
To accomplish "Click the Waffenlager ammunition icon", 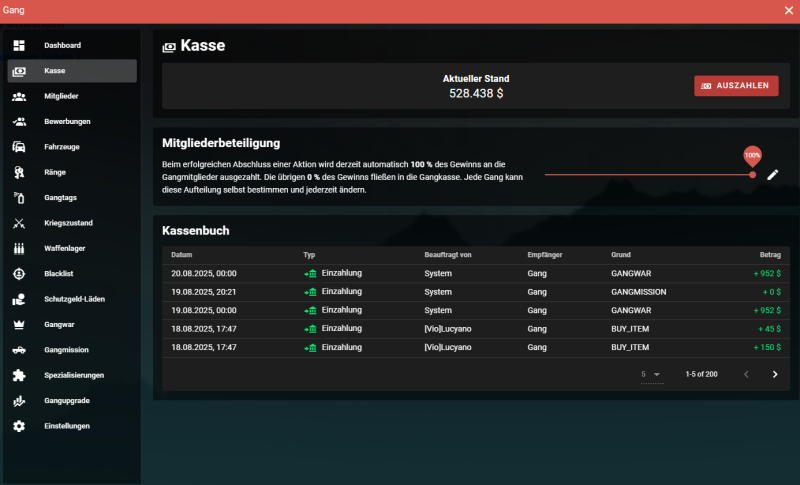I will [x=19, y=248].
